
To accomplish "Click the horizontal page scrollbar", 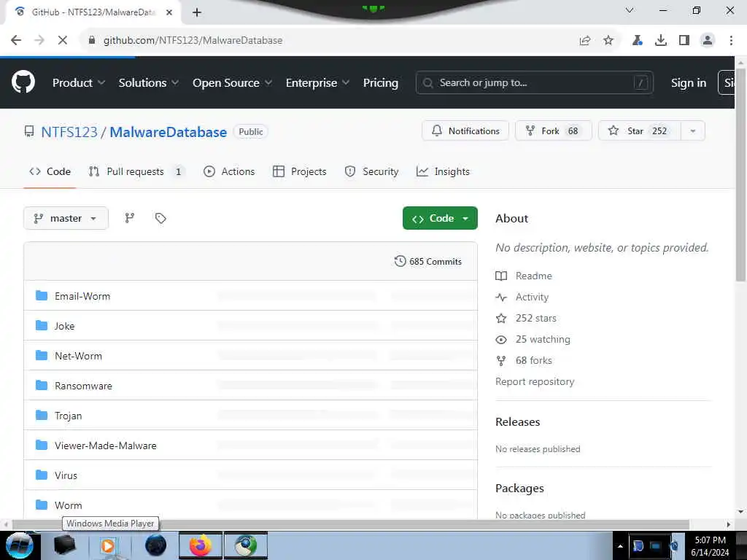I will click(351, 524).
